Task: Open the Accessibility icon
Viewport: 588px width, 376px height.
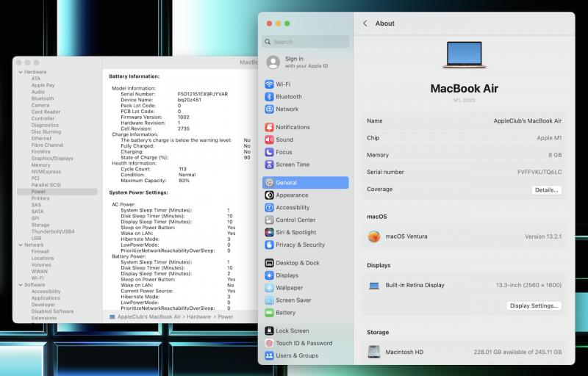Action: click(269, 208)
